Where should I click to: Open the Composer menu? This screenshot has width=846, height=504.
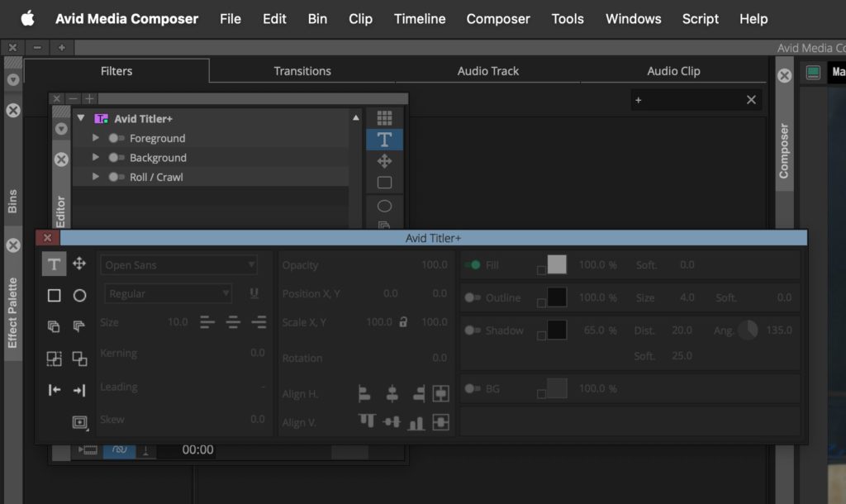[498, 19]
